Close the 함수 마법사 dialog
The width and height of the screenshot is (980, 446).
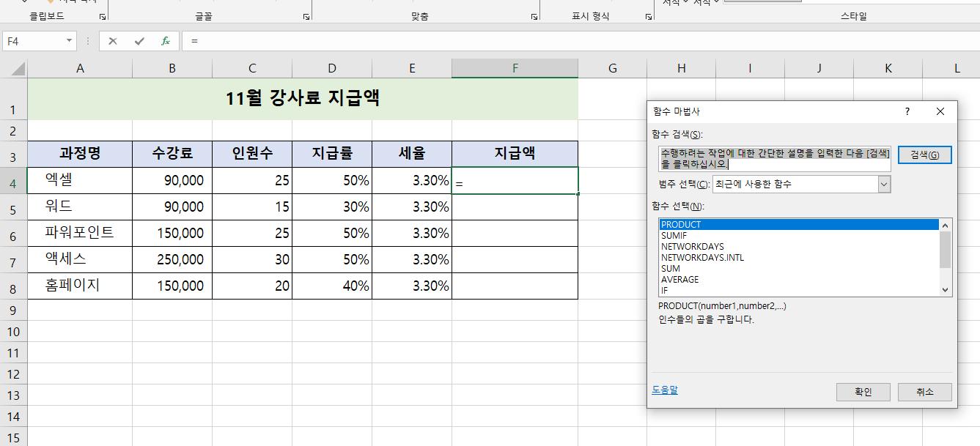(x=940, y=111)
